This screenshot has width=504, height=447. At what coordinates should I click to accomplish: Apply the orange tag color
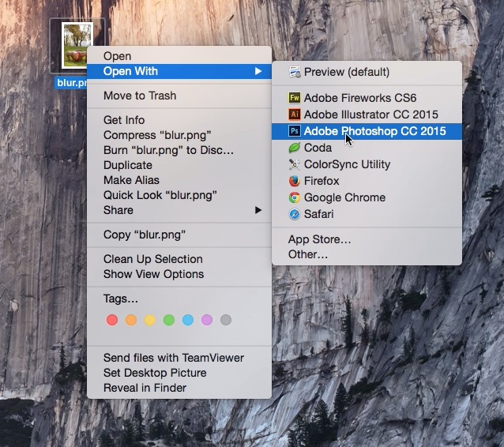tap(131, 320)
